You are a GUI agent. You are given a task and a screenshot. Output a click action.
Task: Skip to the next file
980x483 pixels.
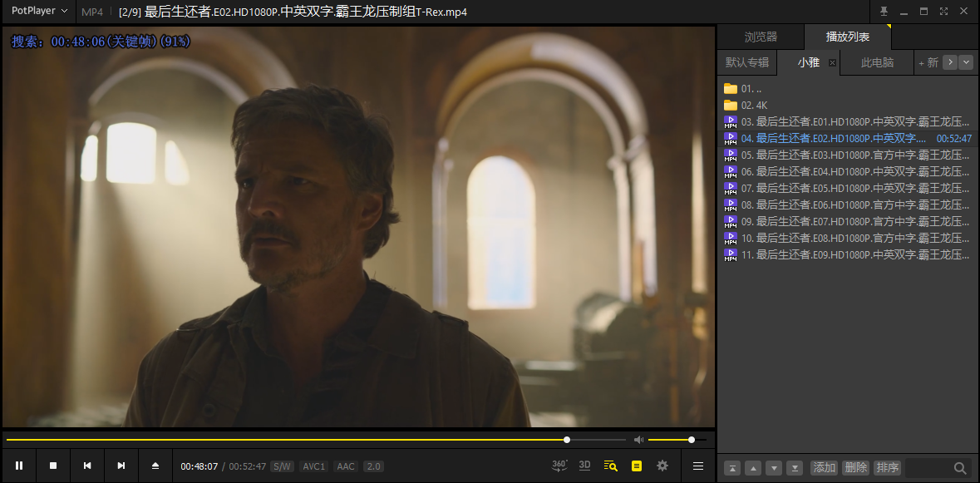click(x=121, y=466)
